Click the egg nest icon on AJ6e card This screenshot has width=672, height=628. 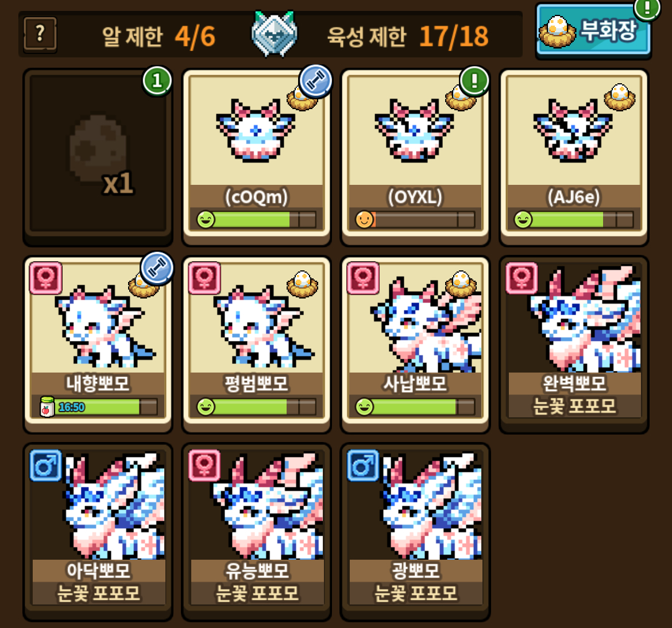619,97
